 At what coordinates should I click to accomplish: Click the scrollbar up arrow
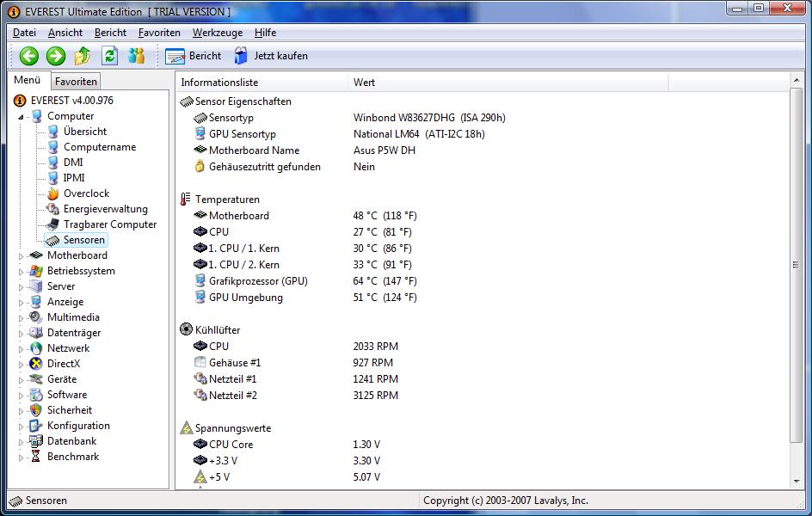click(797, 81)
